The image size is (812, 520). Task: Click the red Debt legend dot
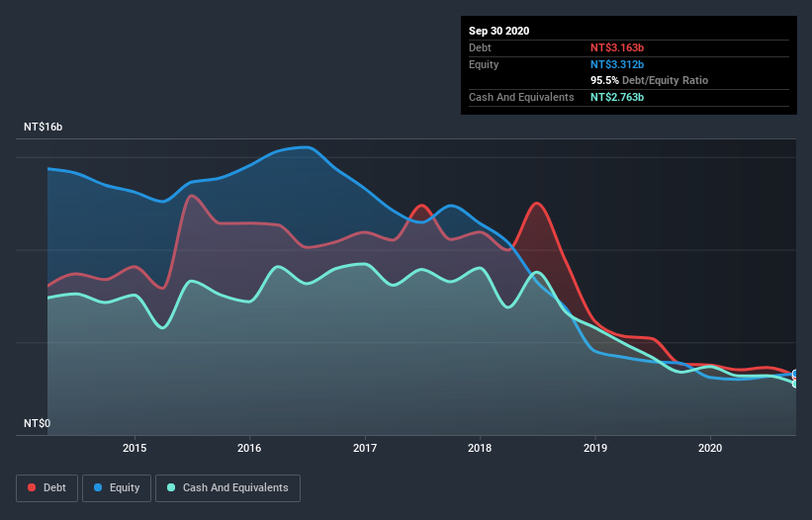32,487
